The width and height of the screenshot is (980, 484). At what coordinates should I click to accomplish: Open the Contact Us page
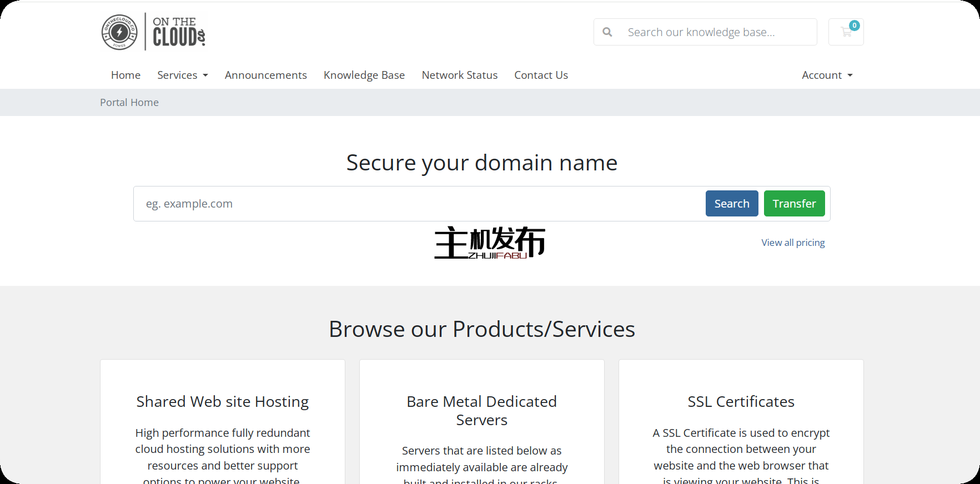point(541,75)
